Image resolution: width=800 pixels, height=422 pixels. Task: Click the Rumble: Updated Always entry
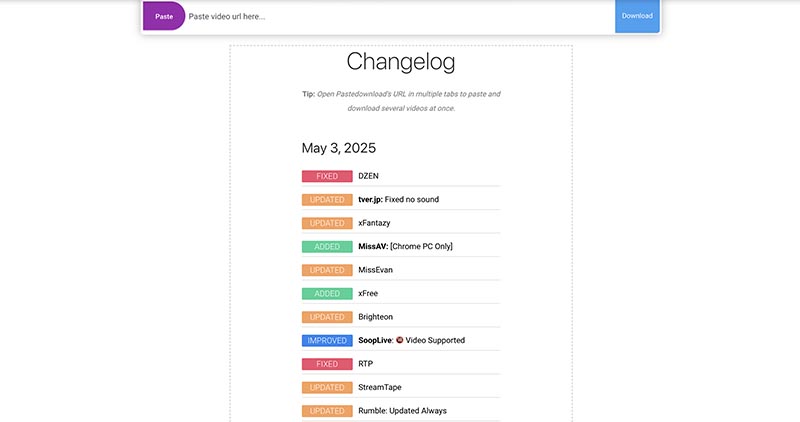403,411
